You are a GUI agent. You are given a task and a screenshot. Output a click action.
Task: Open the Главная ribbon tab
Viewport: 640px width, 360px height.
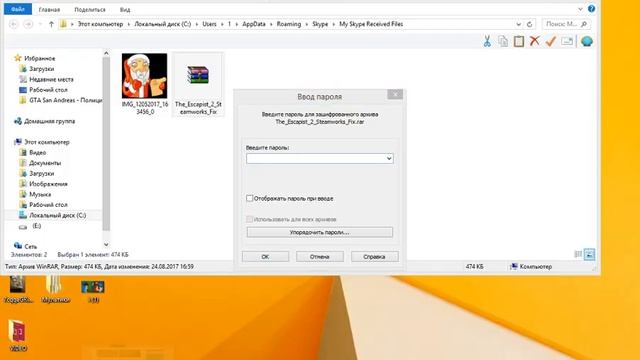coord(49,9)
